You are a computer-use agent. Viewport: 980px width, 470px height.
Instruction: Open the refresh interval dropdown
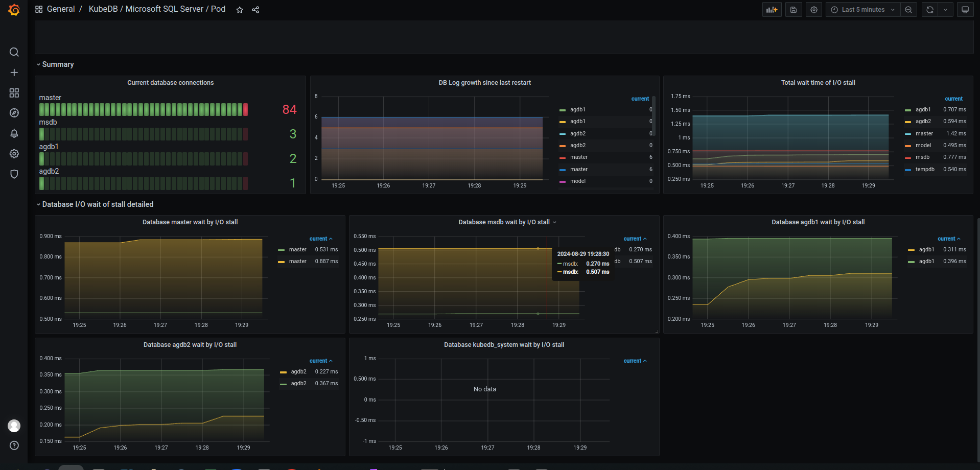pos(945,9)
